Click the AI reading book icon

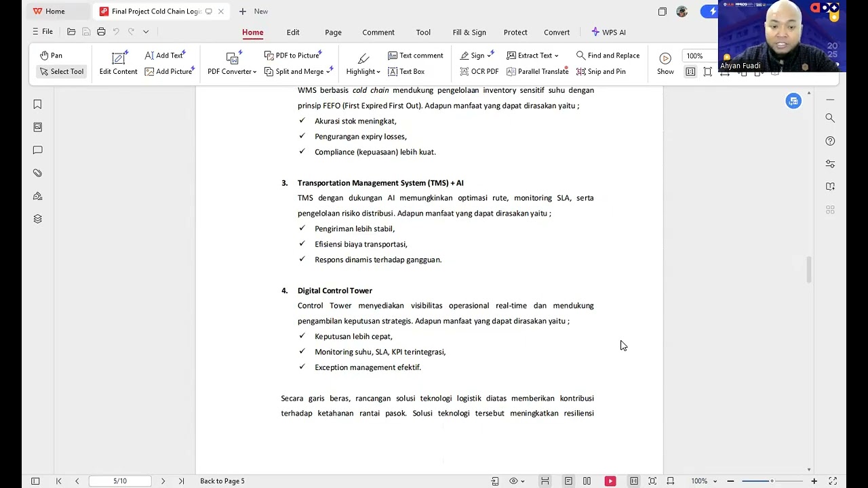tap(830, 186)
